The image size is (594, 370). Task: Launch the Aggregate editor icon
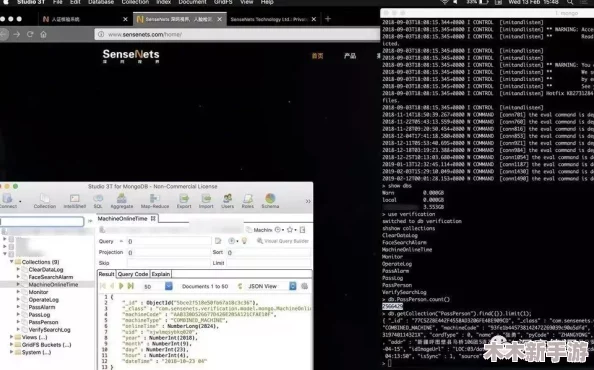(x=122, y=201)
